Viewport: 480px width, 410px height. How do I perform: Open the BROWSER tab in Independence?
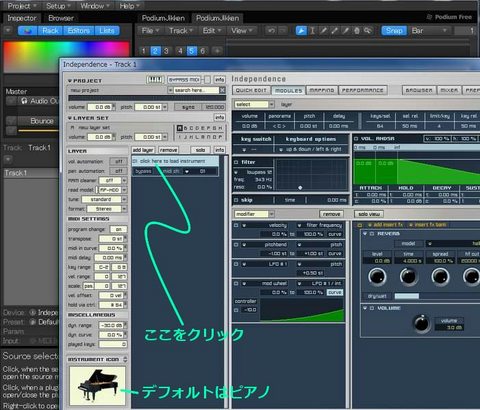[419, 90]
